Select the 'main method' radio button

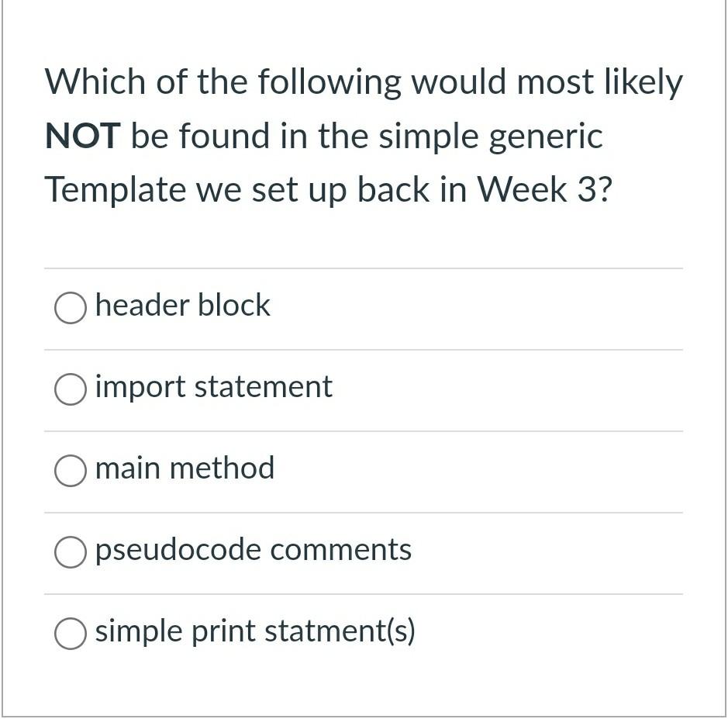click(x=71, y=471)
